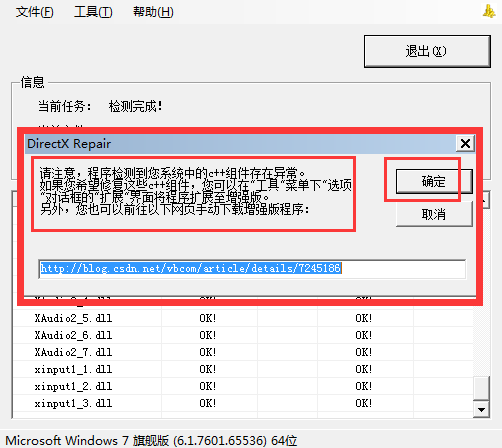Open the 工具(T) menu
The image size is (502, 448).
click(93, 12)
